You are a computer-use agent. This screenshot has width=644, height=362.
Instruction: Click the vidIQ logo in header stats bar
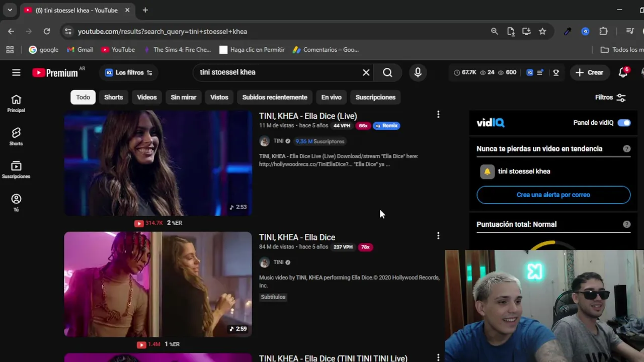[530, 72]
